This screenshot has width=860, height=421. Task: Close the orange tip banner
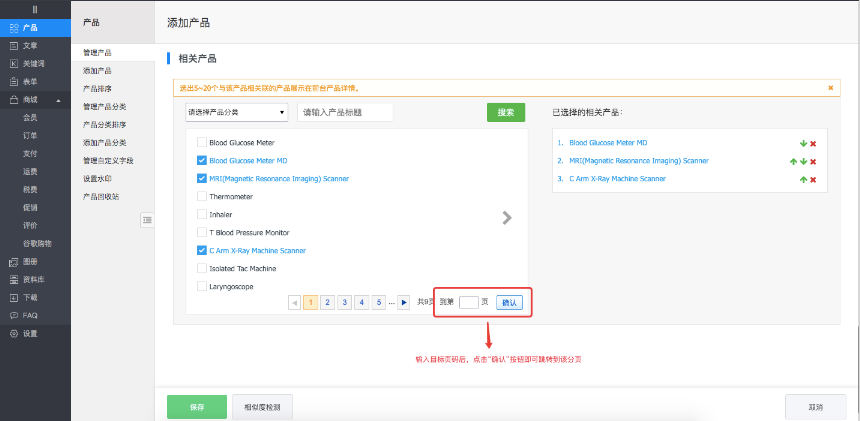(x=830, y=88)
